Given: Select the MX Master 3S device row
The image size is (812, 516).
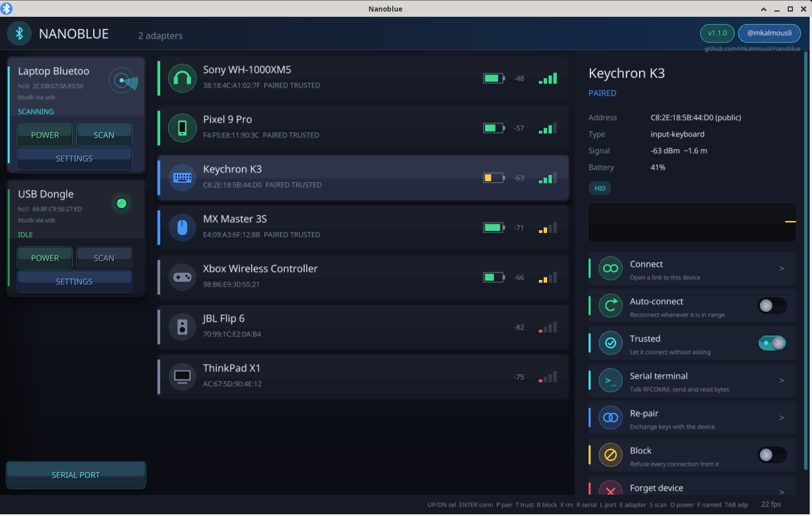Looking at the screenshot, I should [363, 227].
